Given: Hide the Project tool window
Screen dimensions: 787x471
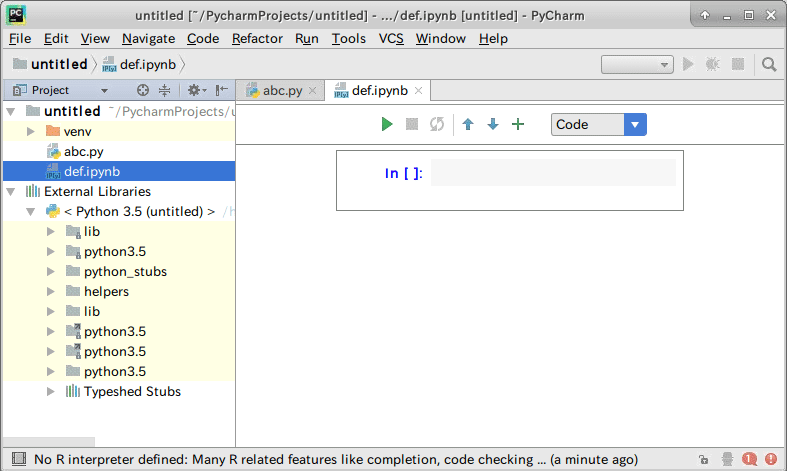Looking at the screenshot, I should pos(221,90).
